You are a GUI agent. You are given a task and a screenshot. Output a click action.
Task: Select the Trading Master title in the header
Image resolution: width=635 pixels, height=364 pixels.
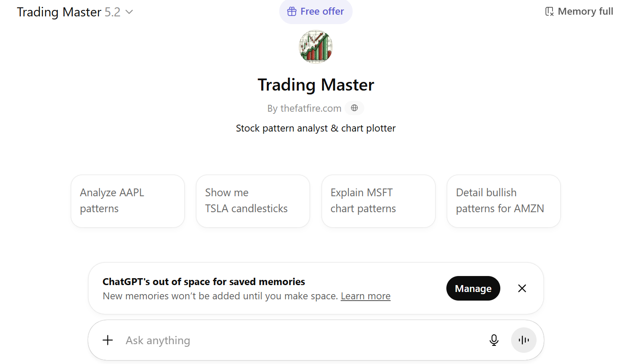click(x=316, y=85)
